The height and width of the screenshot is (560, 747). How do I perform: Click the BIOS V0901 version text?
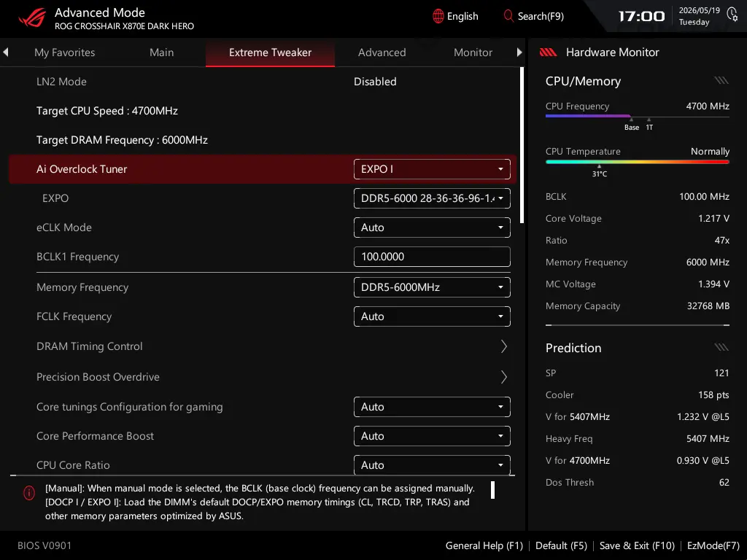(44, 545)
